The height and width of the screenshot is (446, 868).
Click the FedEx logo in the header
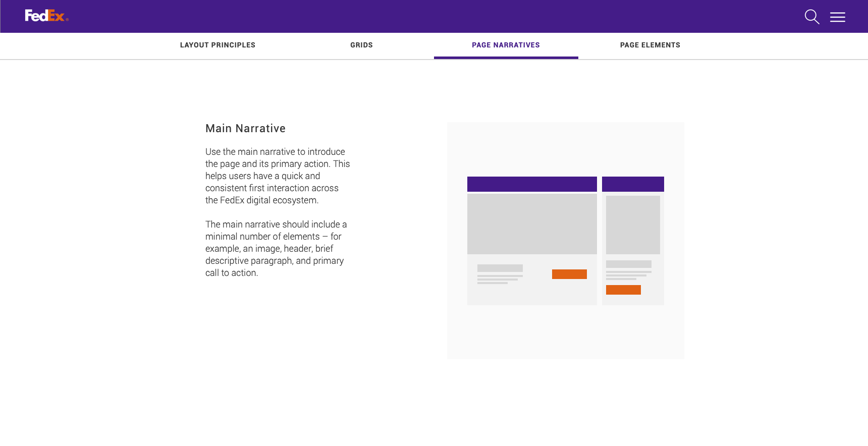[46, 16]
